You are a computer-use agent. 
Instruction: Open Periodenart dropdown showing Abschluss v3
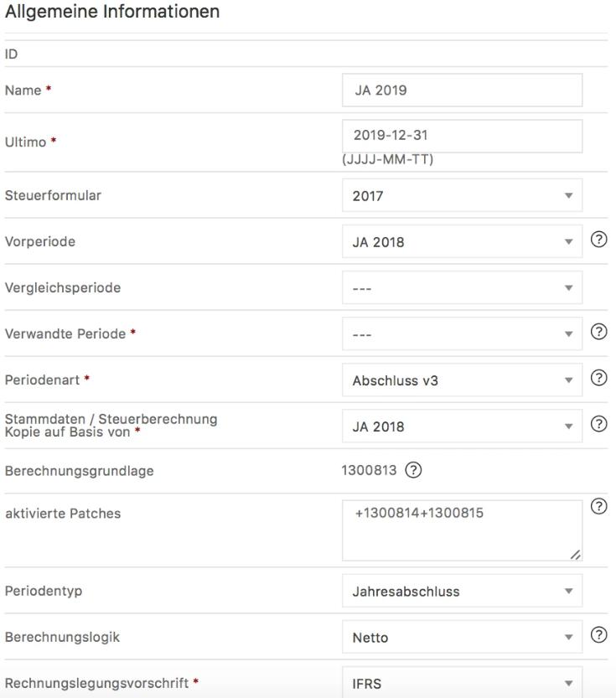(462, 380)
